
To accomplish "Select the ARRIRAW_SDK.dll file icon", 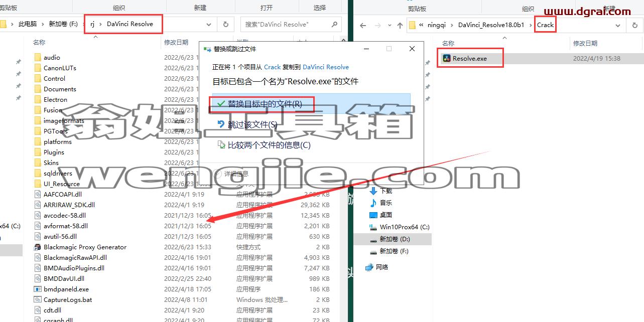I will tap(38, 205).
